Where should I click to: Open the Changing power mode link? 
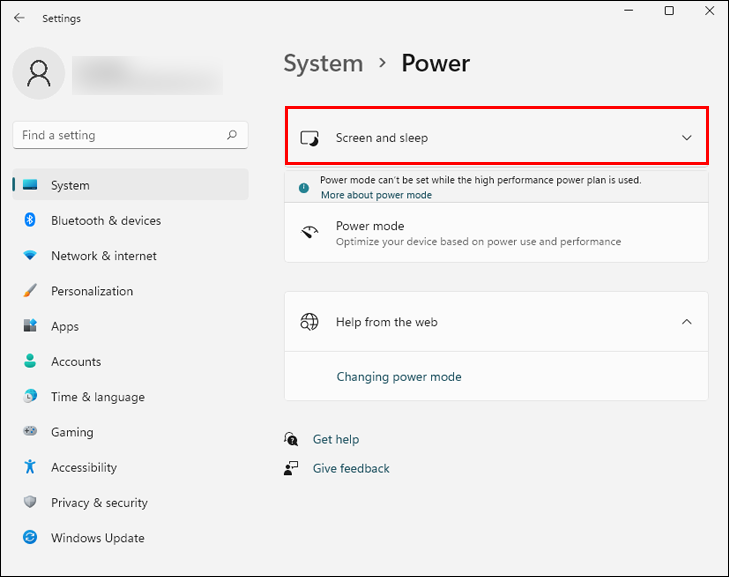tap(399, 377)
